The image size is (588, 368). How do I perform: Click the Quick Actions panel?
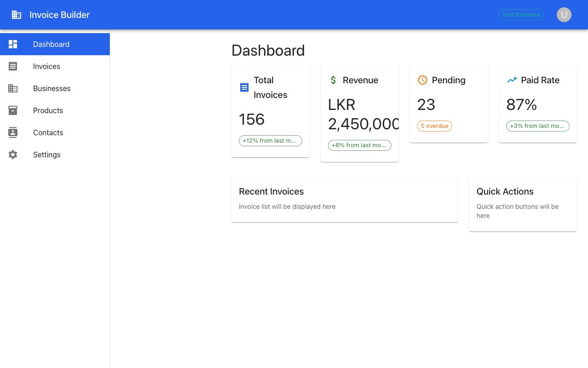point(523,203)
